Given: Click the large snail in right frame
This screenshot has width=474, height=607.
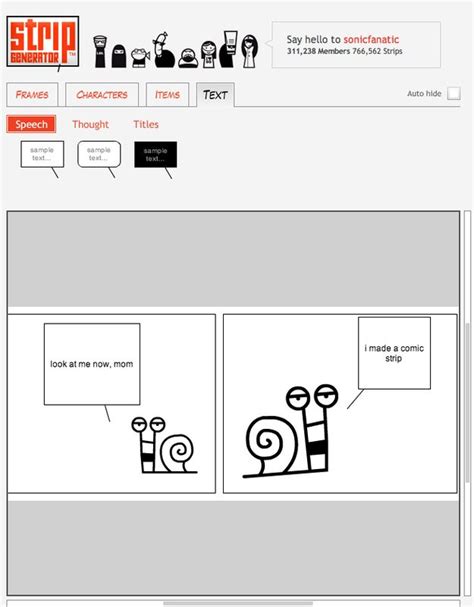Looking at the screenshot, I should coord(290,431).
